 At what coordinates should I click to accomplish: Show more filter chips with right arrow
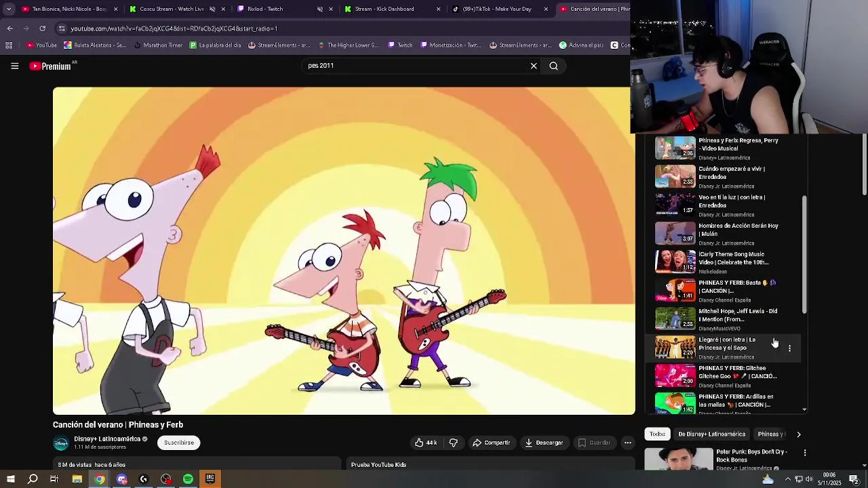(x=798, y=434)
